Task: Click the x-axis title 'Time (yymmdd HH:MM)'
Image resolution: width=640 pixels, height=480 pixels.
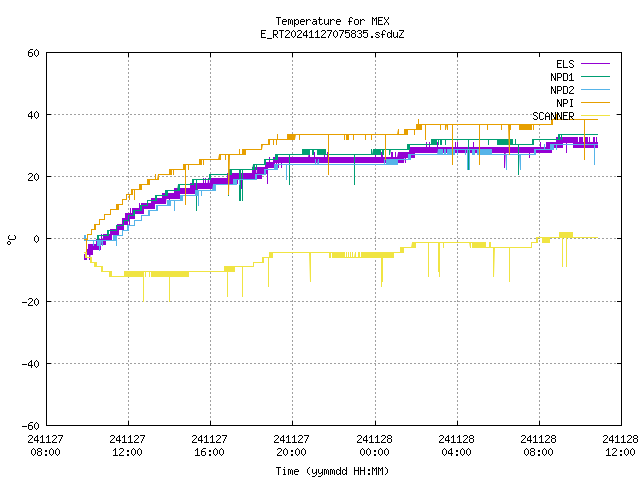Action: click(332, 471)
